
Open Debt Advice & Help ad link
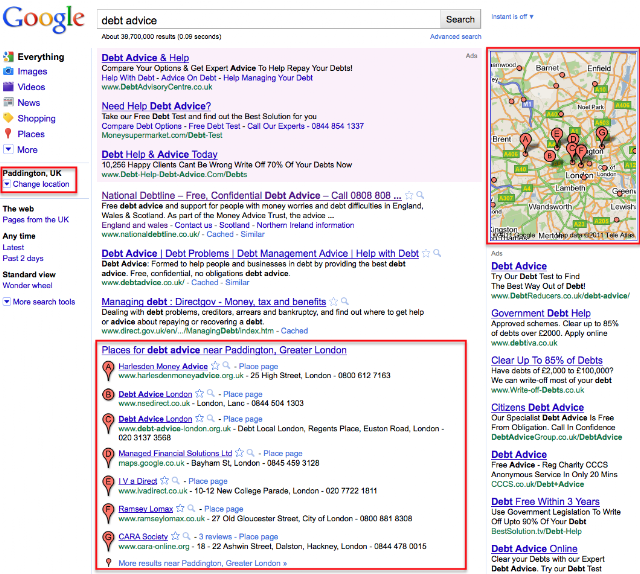145,58
